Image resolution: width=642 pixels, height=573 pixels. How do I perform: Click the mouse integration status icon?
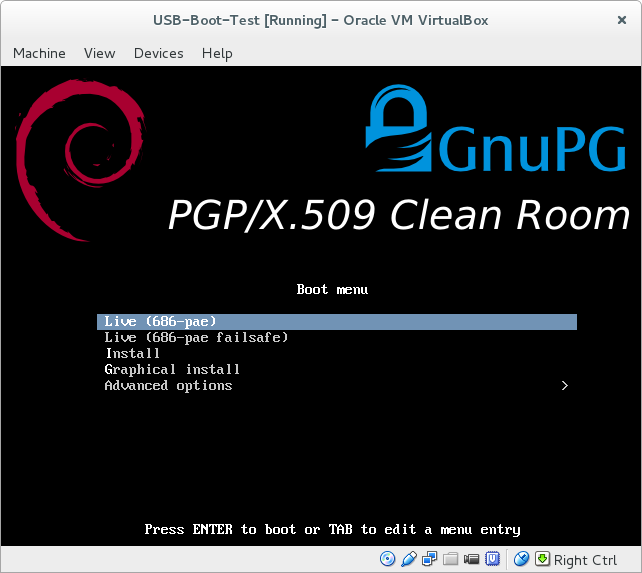pos(521,559)
